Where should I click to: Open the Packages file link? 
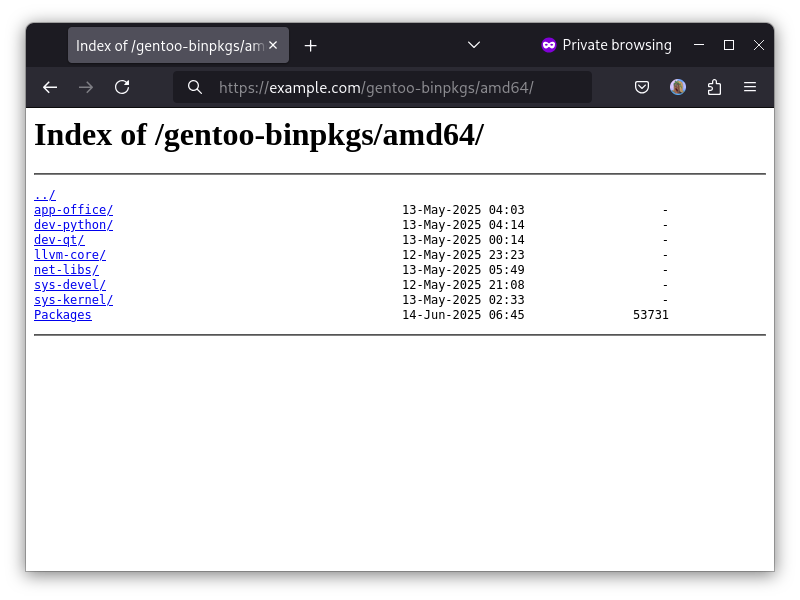(63, 315)
